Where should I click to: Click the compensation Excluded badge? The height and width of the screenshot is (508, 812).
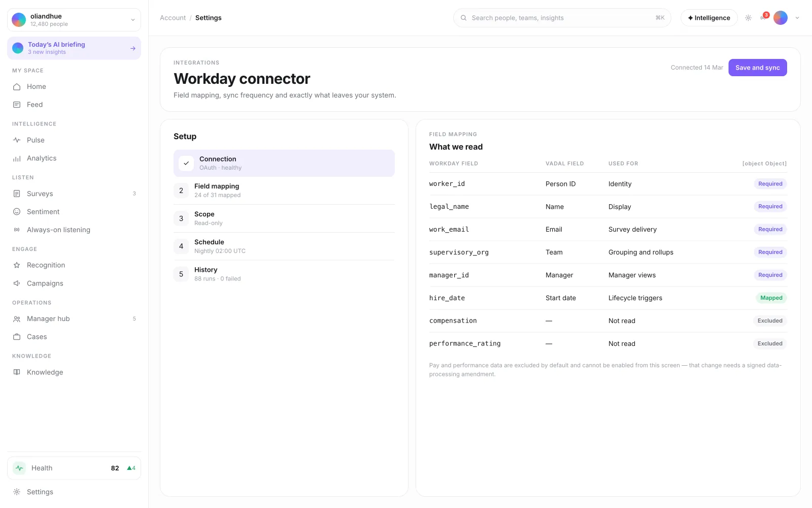(x=770, y=321)
